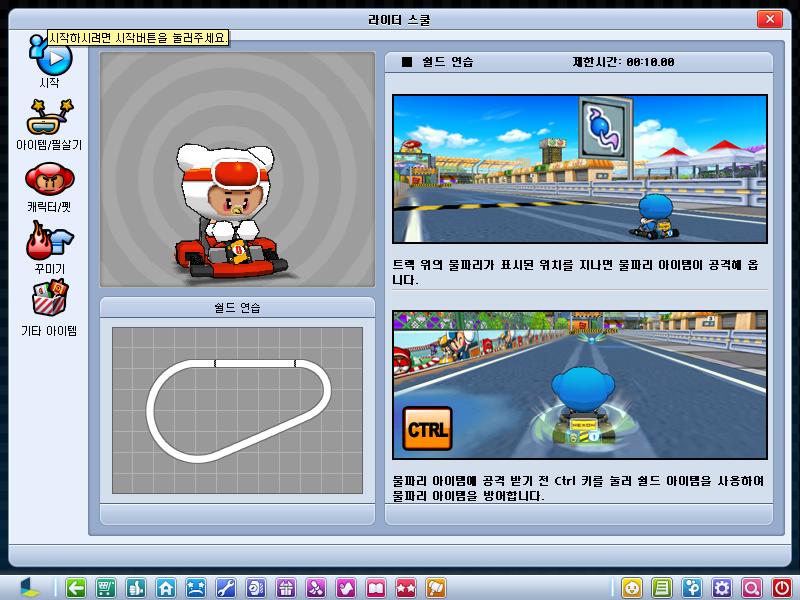800x600 pixels.
Task: Open the 캐릭터/펫 red character icon
Action: (49, 179)
